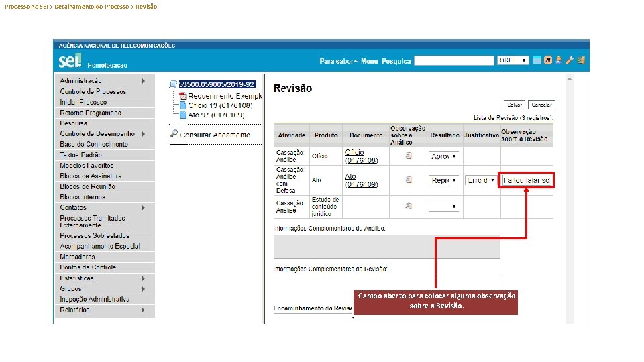The image size is (644, 362).
Task: Click the Informações Complementares da Revisão text area
Action: point(386,281)
